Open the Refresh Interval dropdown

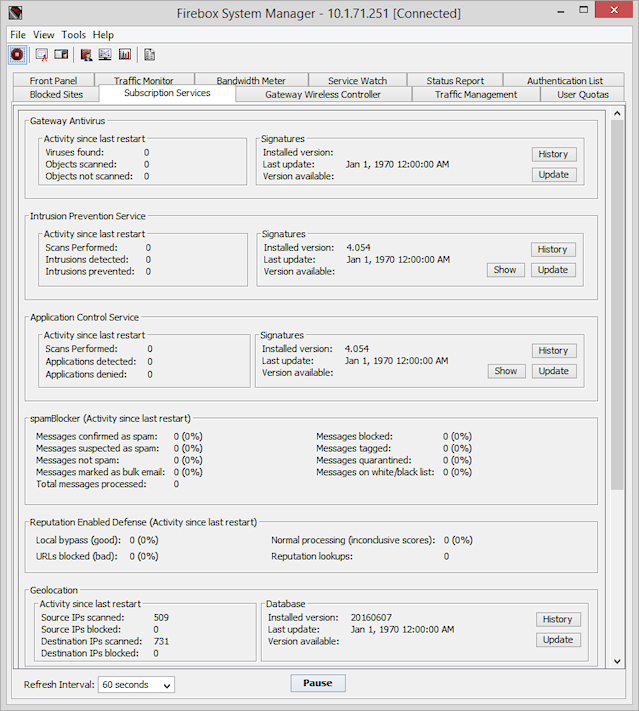pos(136,684)
